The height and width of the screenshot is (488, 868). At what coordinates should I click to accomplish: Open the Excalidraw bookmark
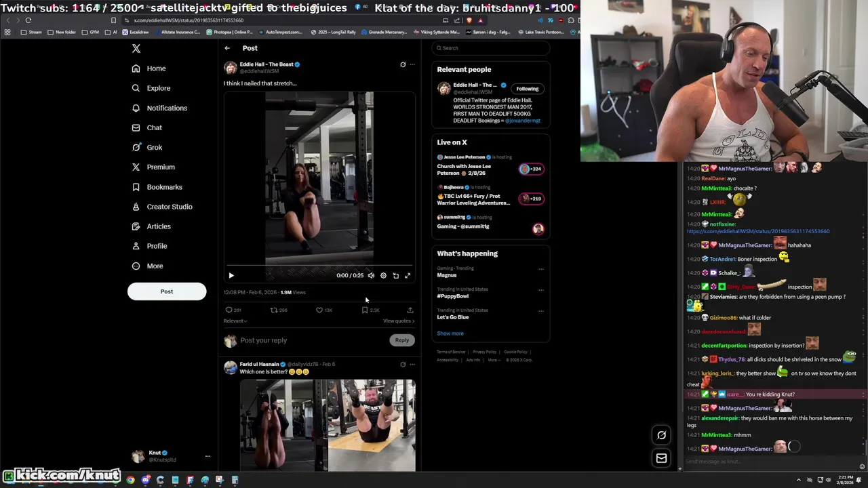click(x=136, y=32)
